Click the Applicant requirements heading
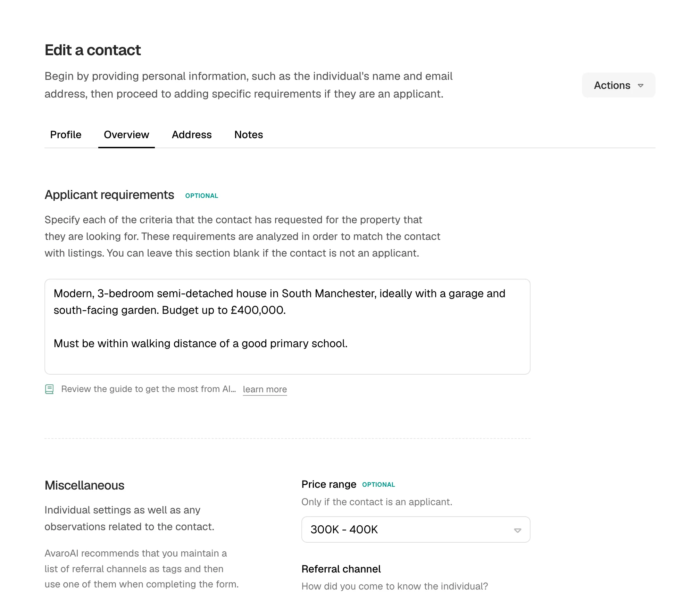The height and width of the screenshot is (593, 700). (x=109, y=195)
